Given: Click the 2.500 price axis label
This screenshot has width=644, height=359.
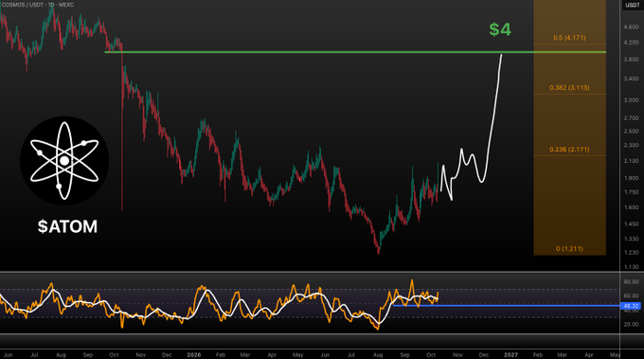Looking at the screenshot, I should click(631, 131).
